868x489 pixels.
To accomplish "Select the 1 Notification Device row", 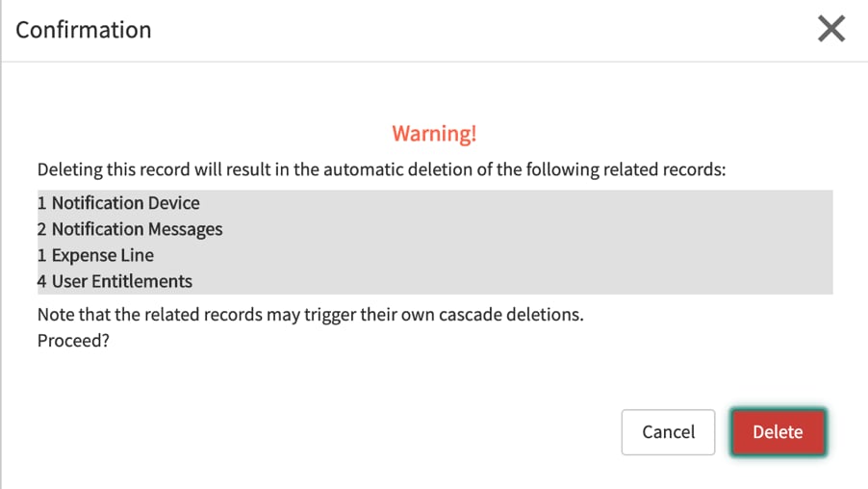I will [118, 203].
